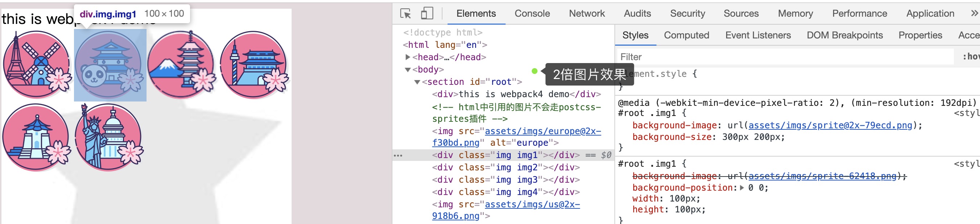Click the Filter styles input field
The height and width of the screenshot is (224, 980).
pos(784,57)
